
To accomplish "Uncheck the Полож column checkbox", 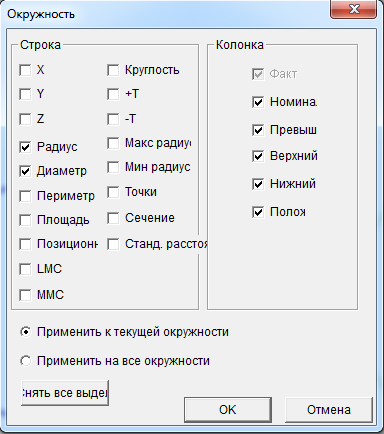I will coord(258,212).
